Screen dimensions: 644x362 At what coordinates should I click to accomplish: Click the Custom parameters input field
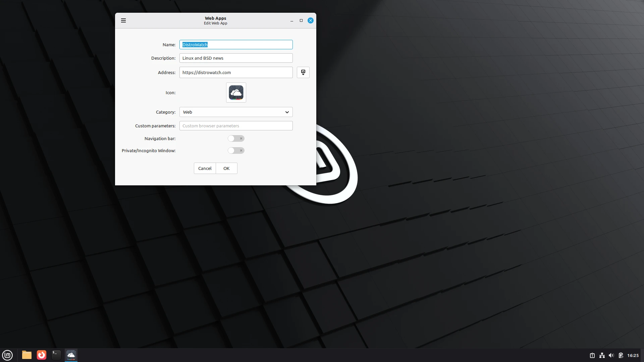click(x=236, y=125)
